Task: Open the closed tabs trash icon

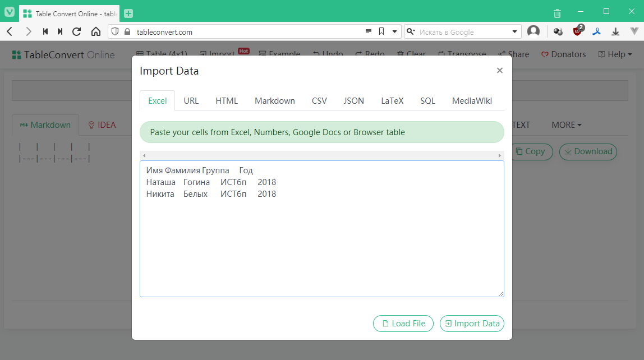Action: coord(557,13)
